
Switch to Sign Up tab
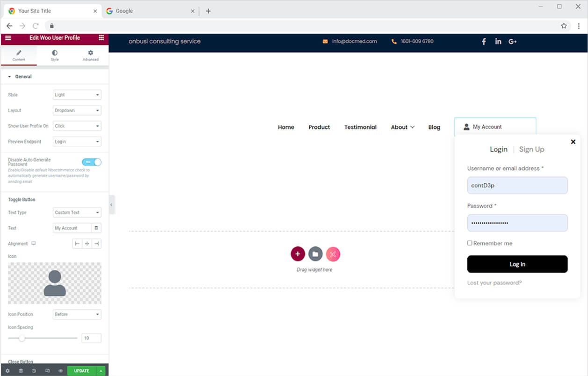coord(532,150)
